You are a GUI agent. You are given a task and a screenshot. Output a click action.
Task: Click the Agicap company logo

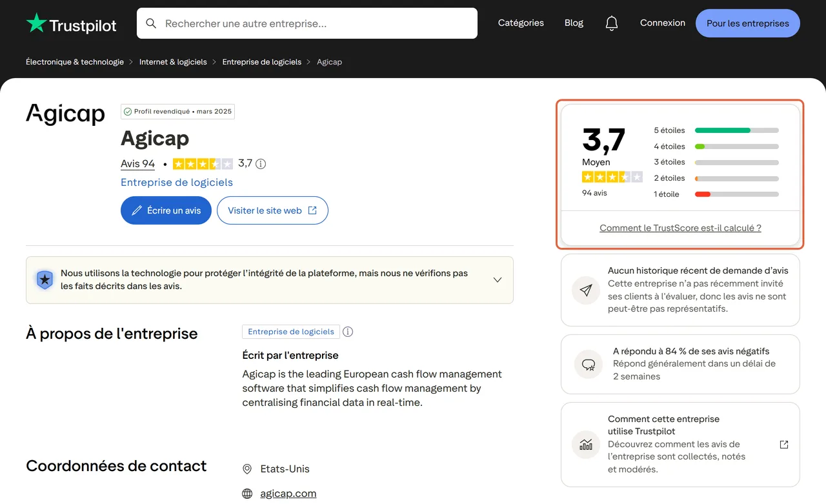(65, 114)
